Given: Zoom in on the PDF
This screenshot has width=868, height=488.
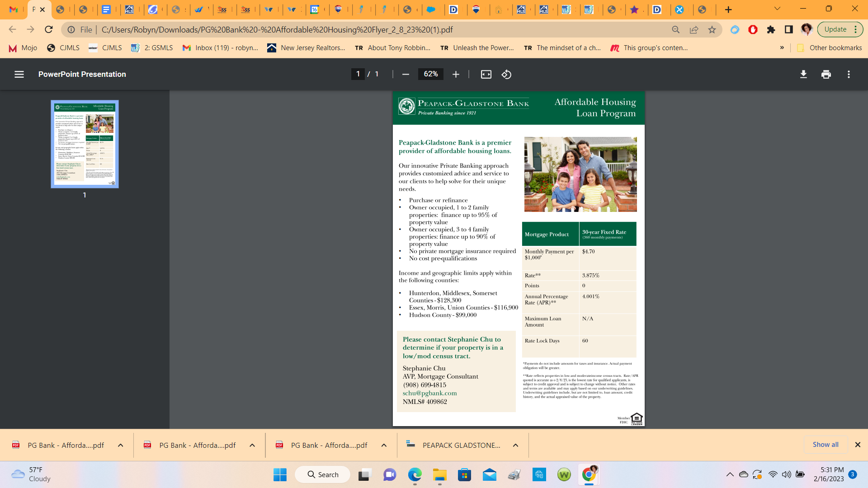Looking at the screenshot, I should click(456, 74).
